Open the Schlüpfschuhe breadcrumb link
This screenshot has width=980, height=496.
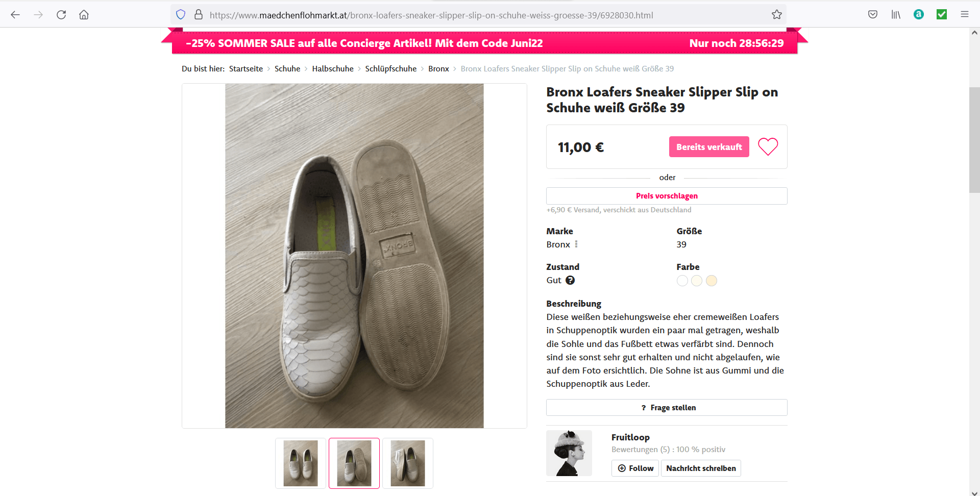point(390,69)
